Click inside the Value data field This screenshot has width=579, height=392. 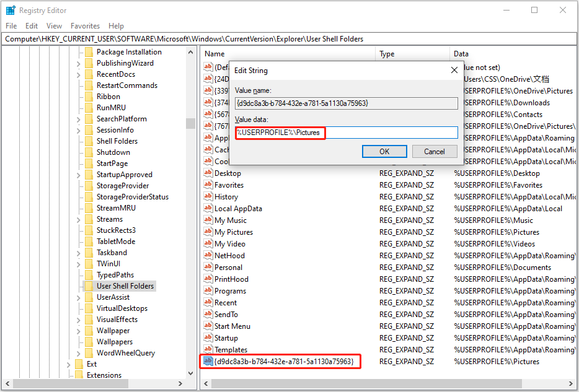click(345, 132)
